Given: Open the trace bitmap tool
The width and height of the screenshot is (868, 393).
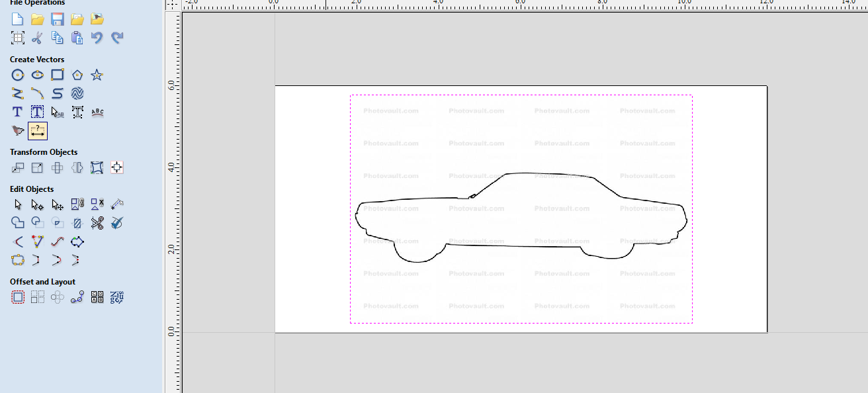Looking at the screenshot, I should pos(18,130).
